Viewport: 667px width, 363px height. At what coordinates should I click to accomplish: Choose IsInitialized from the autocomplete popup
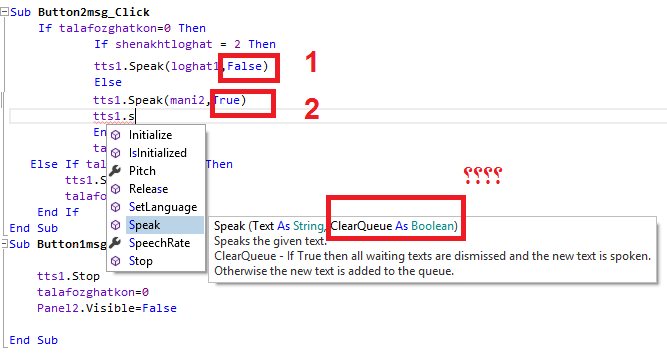point(157,153)
